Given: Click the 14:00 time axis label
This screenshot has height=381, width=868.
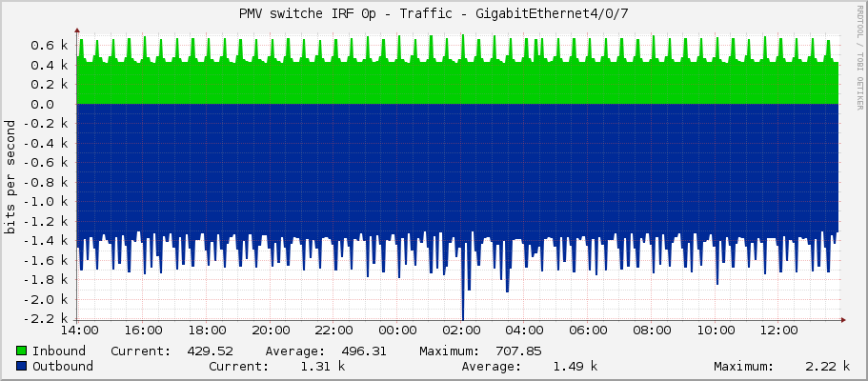Looking at the screenshot, I should click(x=81, y=331).
